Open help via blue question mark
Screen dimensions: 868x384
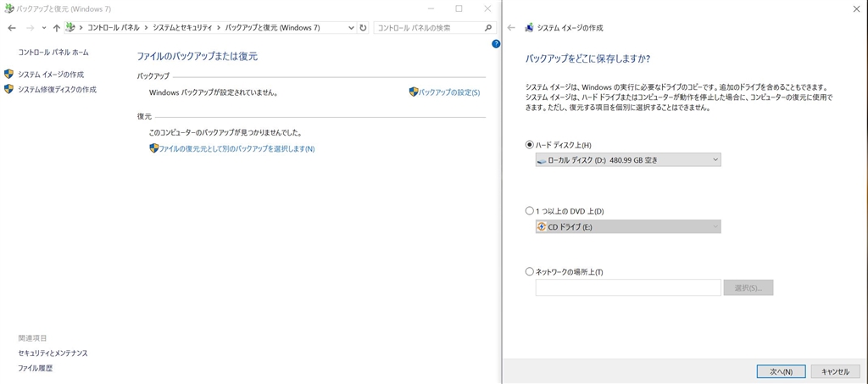click(496, 44)
